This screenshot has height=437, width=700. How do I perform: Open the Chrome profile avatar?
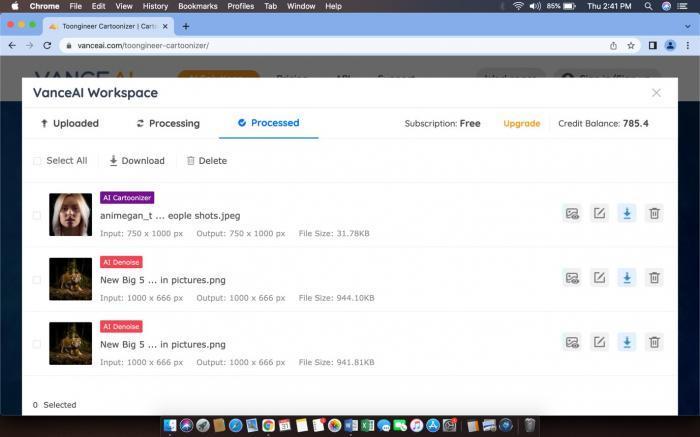(670, 46)
